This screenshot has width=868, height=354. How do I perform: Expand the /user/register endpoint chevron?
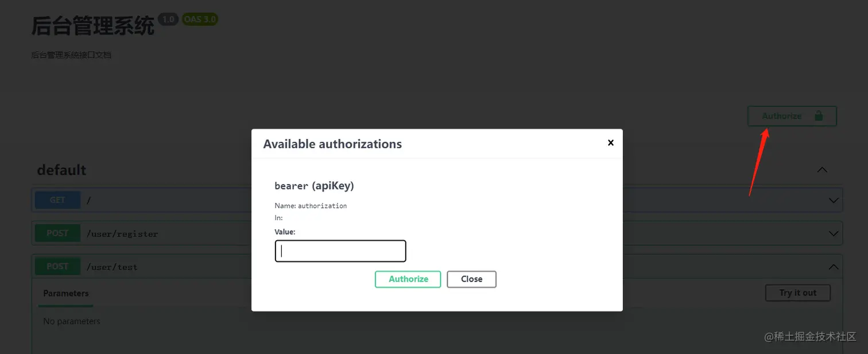[x=834, y=234]
